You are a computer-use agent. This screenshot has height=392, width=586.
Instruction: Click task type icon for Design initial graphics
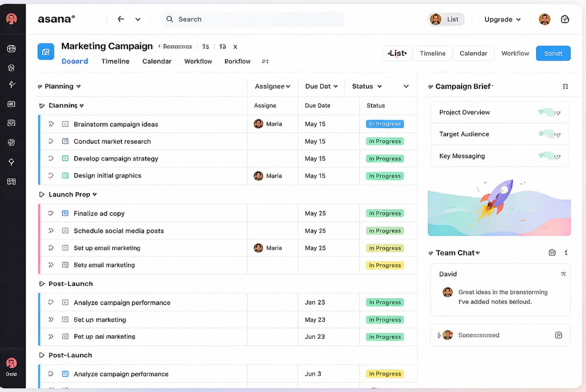tap(65, 175)
